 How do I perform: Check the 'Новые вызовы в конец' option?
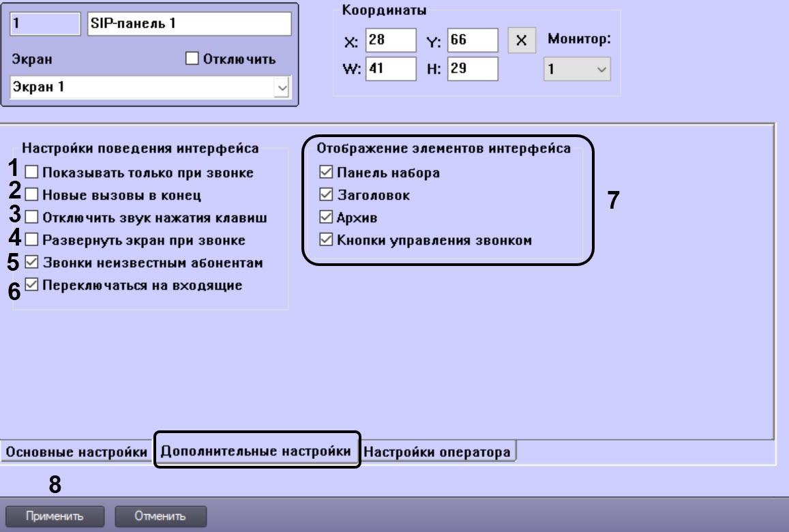31,195
